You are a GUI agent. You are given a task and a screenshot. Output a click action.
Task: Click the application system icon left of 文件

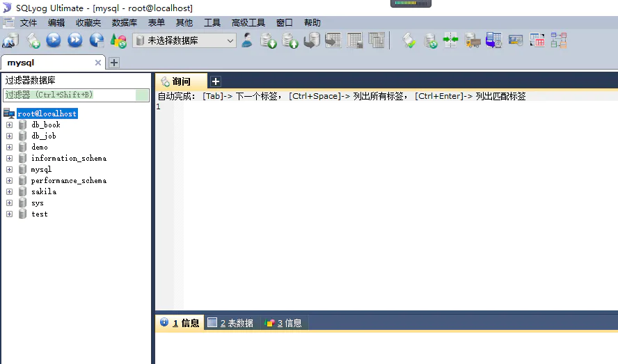[8, 23]
